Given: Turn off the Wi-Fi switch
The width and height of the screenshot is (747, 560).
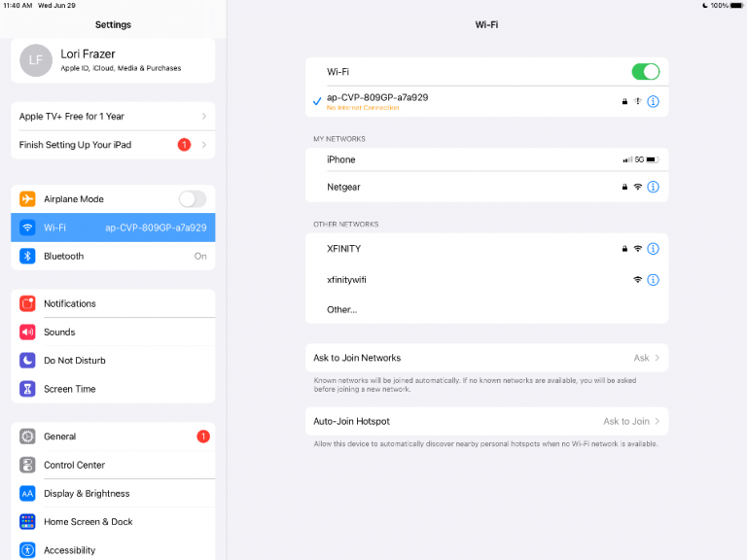Looking at the screenshot, I should [x=646, y=72].
